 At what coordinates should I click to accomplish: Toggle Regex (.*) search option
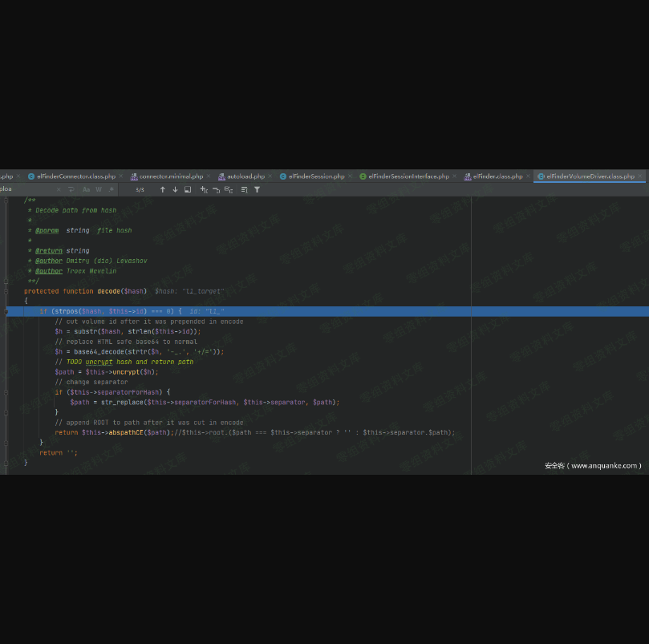coord(112,190)
